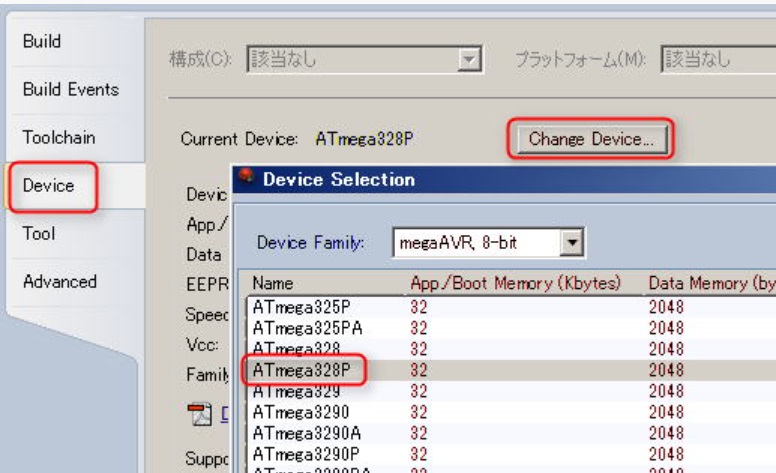776x473 pixels.
Task: Click the App./Boot Memory (Kbytes) column header
Action: tap(516, 284)
